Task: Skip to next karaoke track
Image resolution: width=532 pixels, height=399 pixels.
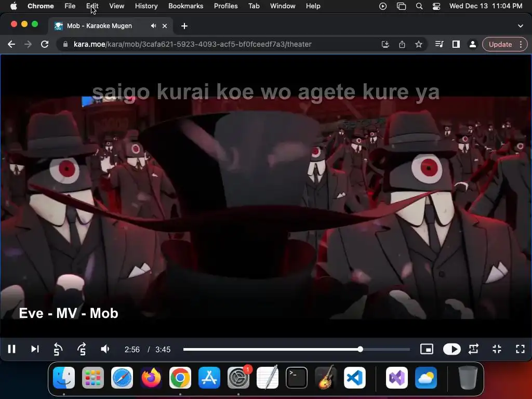Action: point(35,349)
